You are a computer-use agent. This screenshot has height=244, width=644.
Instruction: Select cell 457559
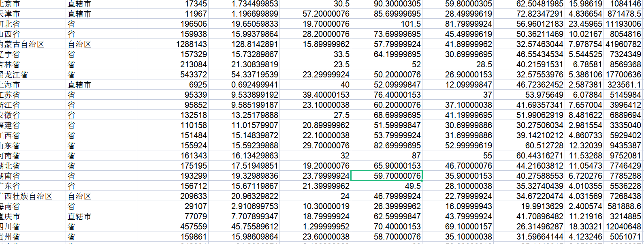point(173,227)
